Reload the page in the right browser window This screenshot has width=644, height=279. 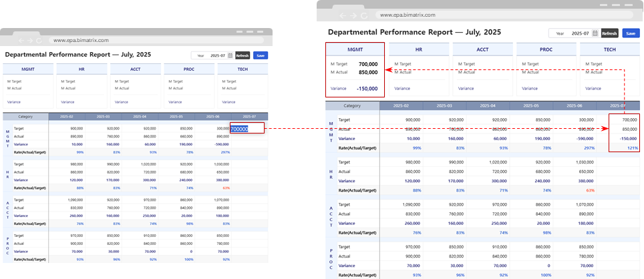[x=364, y=15]
